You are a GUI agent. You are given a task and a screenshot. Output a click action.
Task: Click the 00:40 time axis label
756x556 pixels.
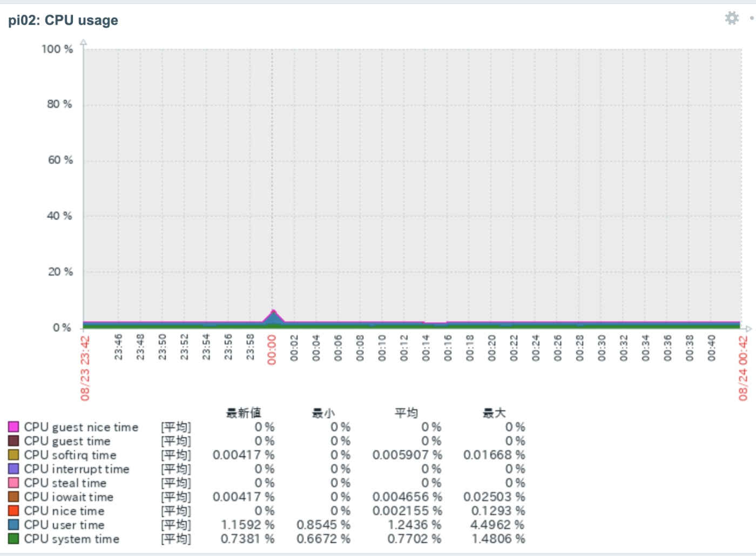(x=712, y=348)
